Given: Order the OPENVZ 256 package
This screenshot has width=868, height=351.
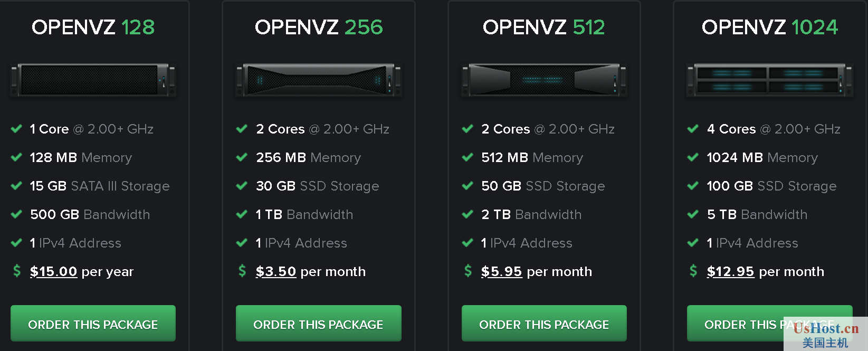Looking at the screenshot, I should pyautogui.click(x=319, y=324).
